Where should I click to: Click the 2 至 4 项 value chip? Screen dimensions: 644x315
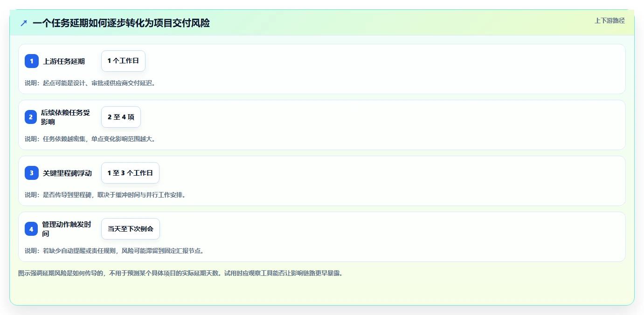click(x=121, y=117)
